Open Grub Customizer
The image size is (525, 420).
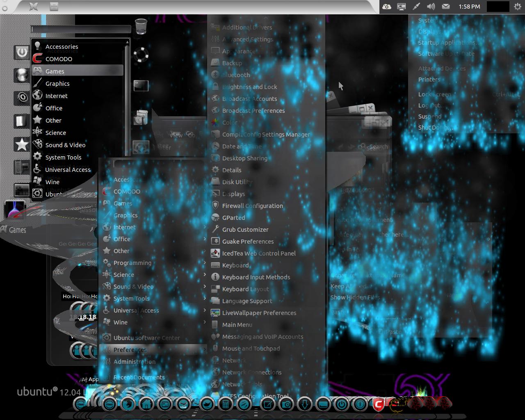pyautogui.click(x=267, y=229)
